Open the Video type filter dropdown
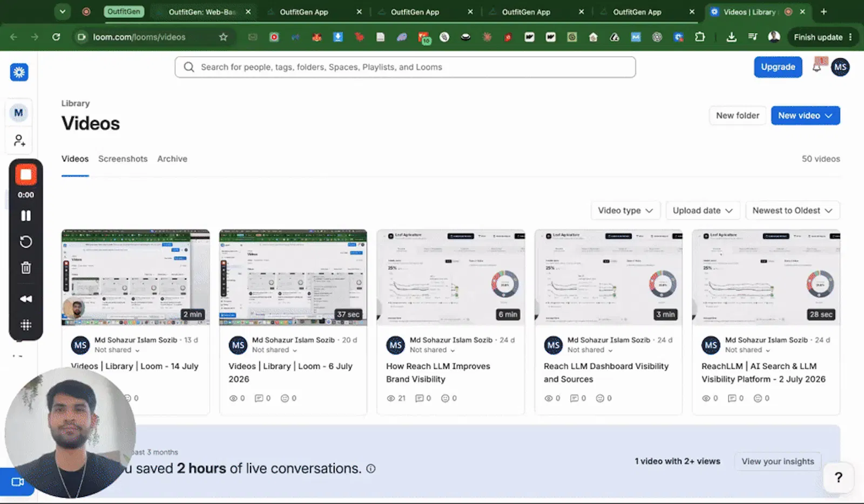Image resolution: width=864 pixels, height=504 pixels. coord(625,210)
